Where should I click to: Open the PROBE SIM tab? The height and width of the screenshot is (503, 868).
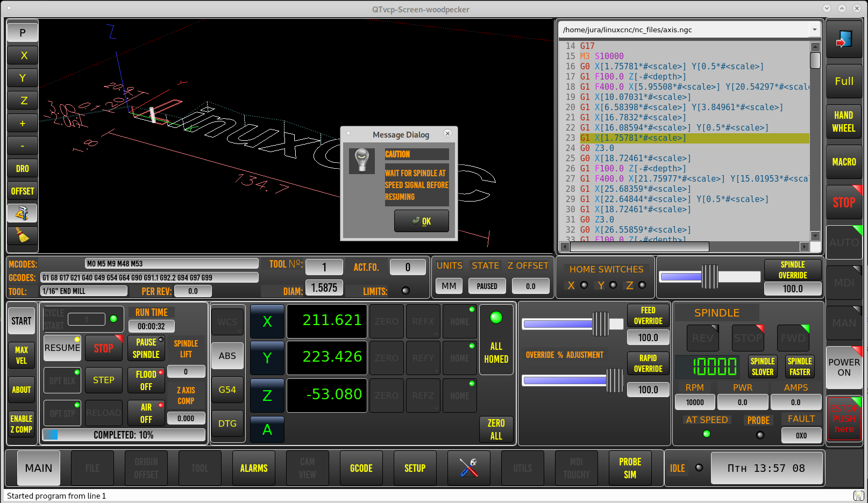coord(630,468)
